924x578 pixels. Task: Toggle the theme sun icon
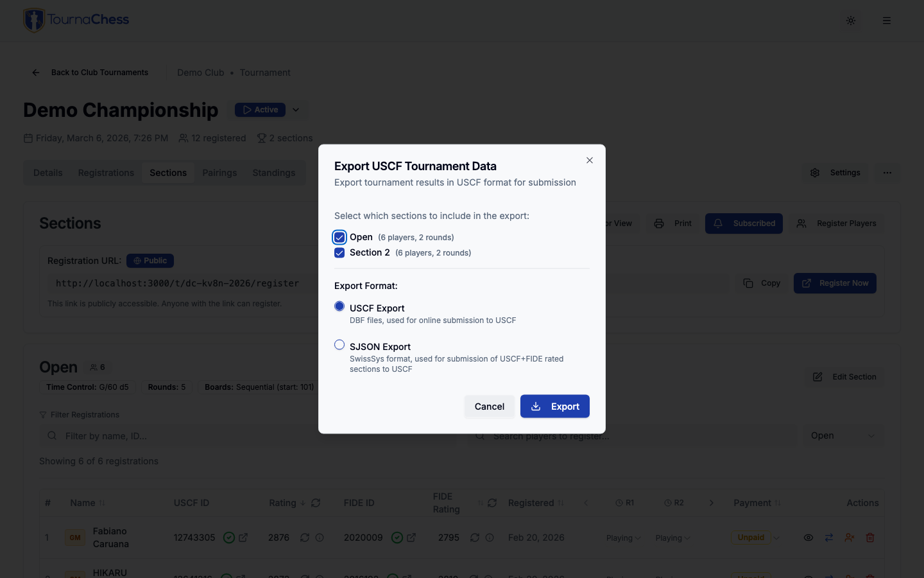pos(851,21)
